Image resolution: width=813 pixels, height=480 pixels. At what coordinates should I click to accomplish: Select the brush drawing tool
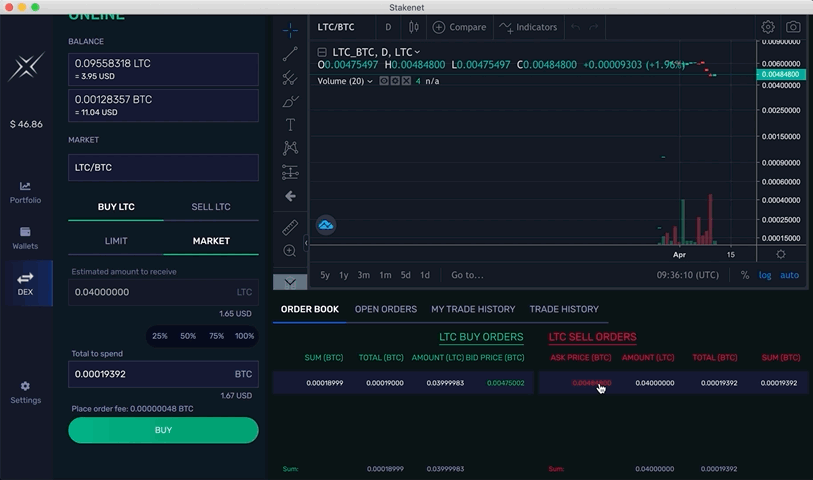coord(290,102)
